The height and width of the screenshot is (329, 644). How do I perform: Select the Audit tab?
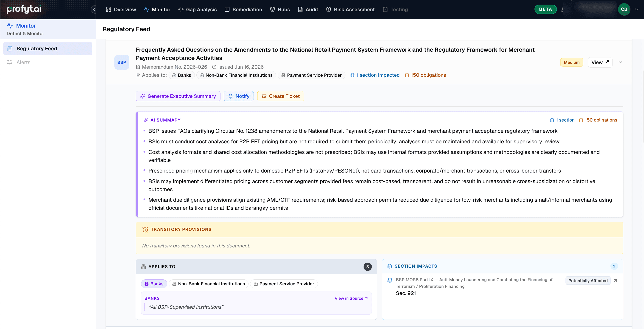pyautogui.click(x=308, y=9)
